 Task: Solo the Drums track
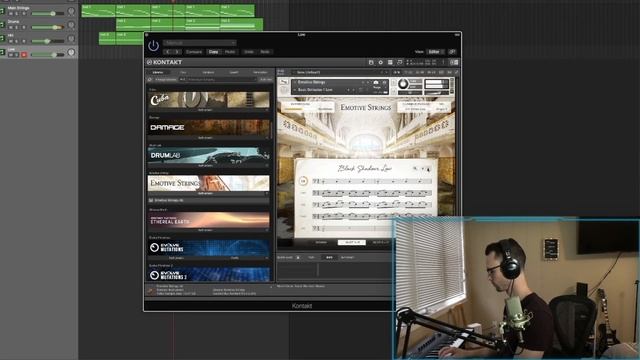[17, 27]
